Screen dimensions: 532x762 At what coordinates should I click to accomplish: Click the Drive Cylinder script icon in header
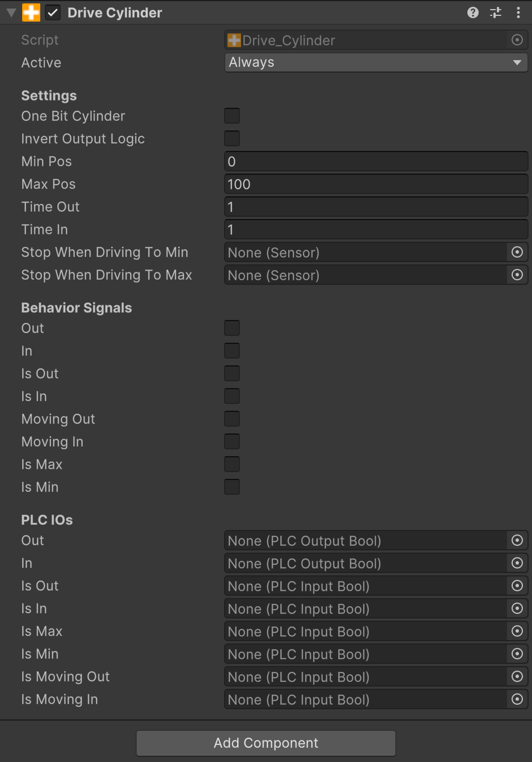pos(31,12)
